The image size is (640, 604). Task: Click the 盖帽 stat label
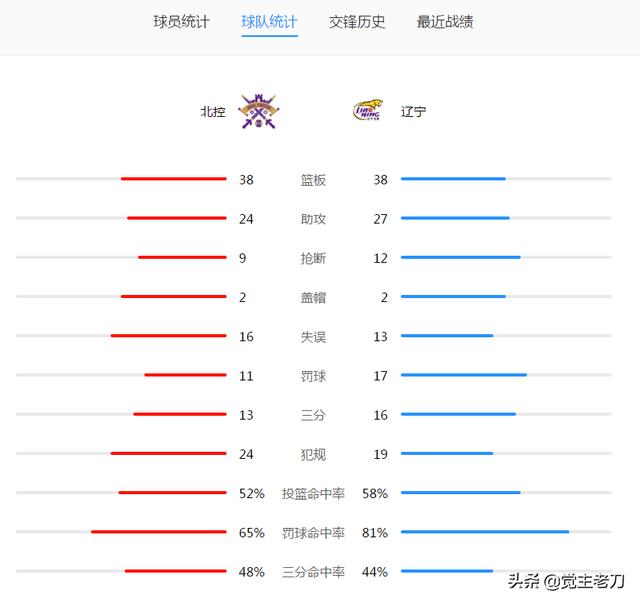tap(313, 298)
